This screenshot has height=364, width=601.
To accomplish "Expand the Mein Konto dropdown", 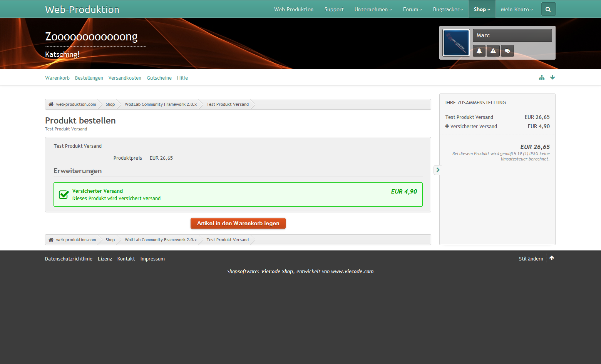I will 516,10.
